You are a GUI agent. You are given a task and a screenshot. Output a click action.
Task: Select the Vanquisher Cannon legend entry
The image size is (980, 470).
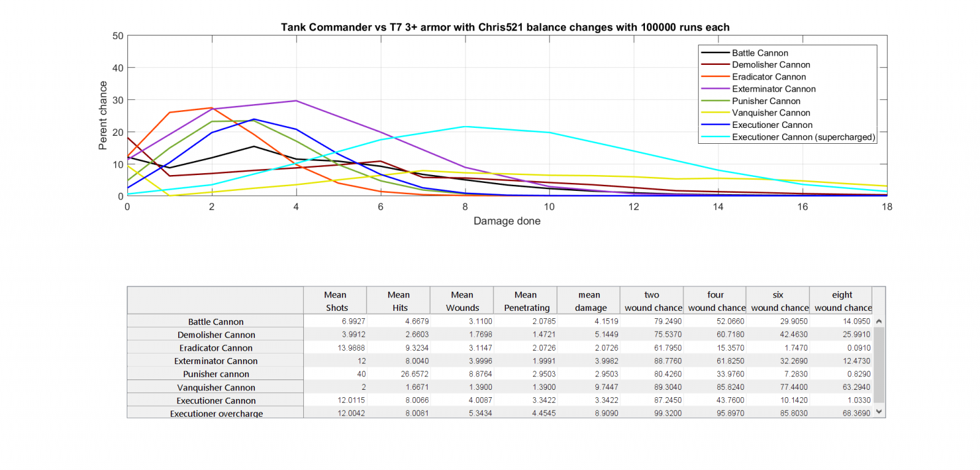point(771,113)
